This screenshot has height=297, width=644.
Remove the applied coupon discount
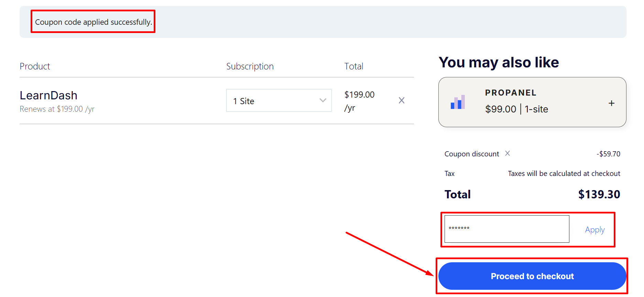pyautogui.click(x=507, y=153)
